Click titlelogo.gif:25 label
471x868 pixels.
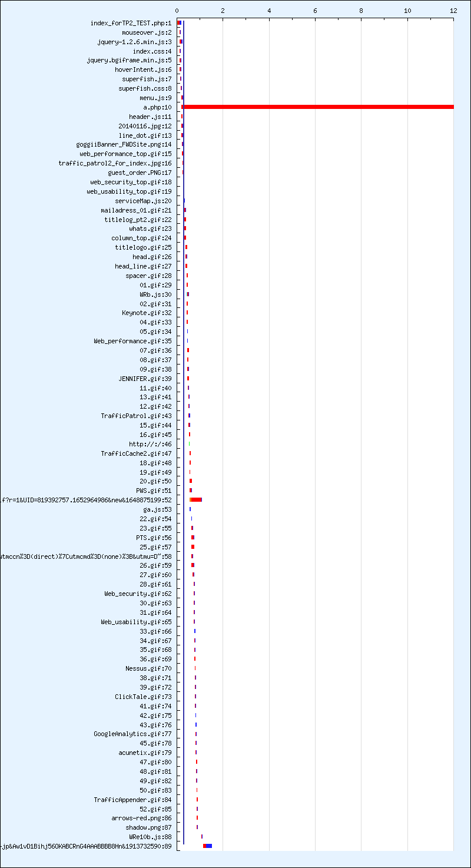tap(144, 247)
